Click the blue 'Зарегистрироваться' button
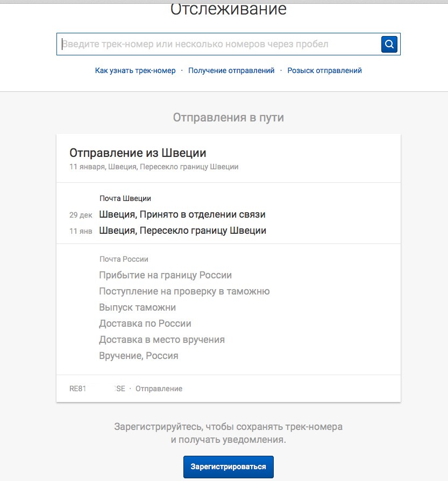 (x=228, y=466)
